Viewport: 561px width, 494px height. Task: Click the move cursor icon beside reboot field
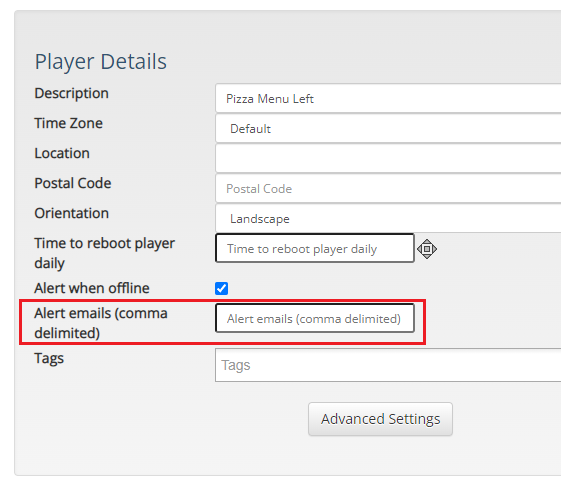click(427, 249)
